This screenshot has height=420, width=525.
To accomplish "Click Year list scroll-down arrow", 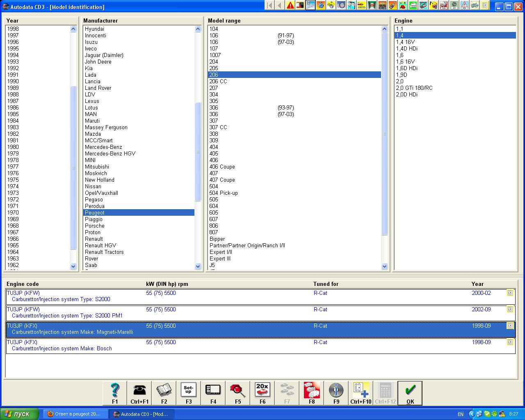I will pos(73,266).
